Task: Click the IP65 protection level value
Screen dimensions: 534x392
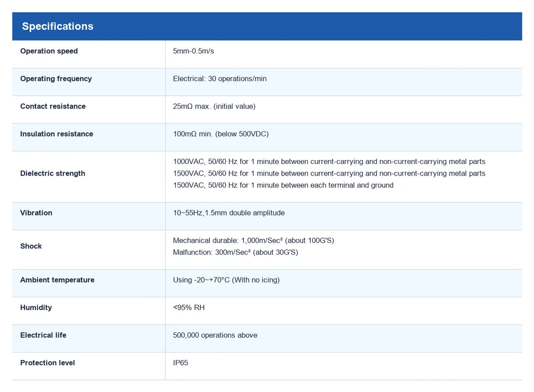Action: click(181, 363)
